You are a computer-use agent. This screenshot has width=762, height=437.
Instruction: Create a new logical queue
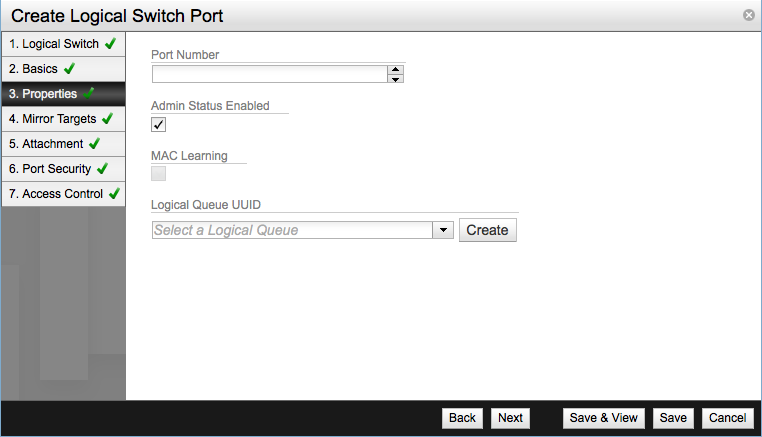[x=488, y=230]
